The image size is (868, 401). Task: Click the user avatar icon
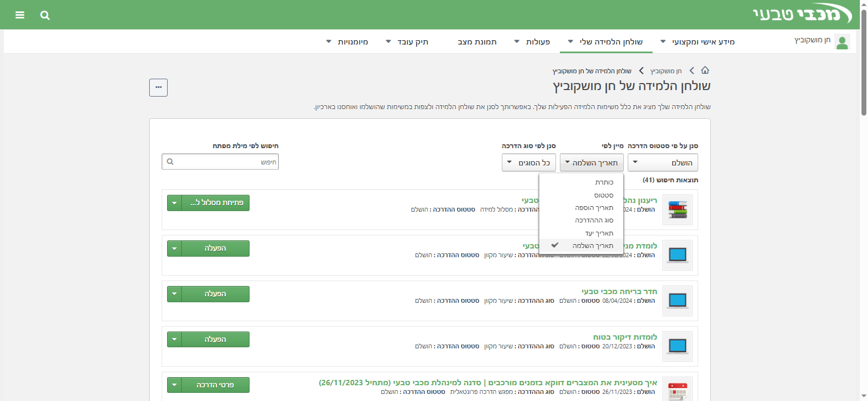[x=842, y=42]
